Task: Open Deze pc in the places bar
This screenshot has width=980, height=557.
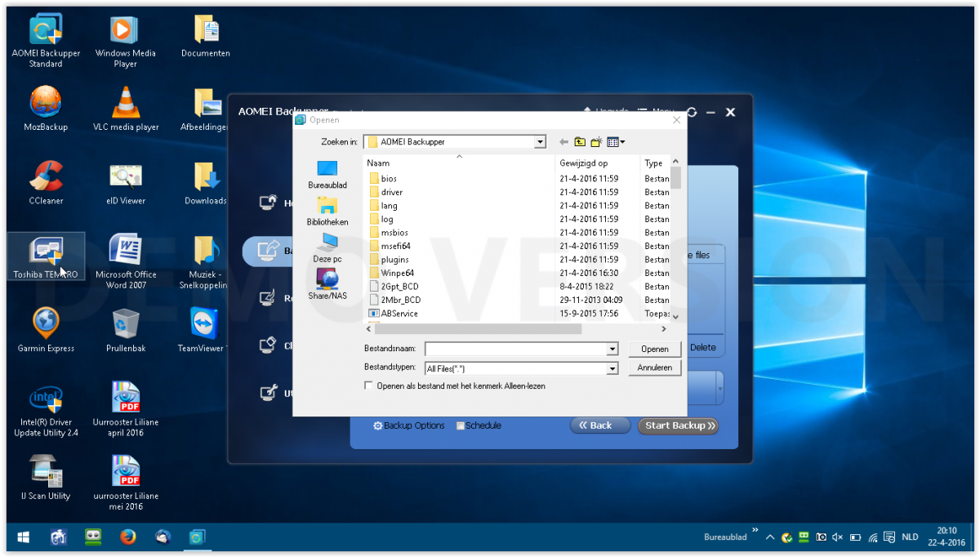Action: [327, 248]
